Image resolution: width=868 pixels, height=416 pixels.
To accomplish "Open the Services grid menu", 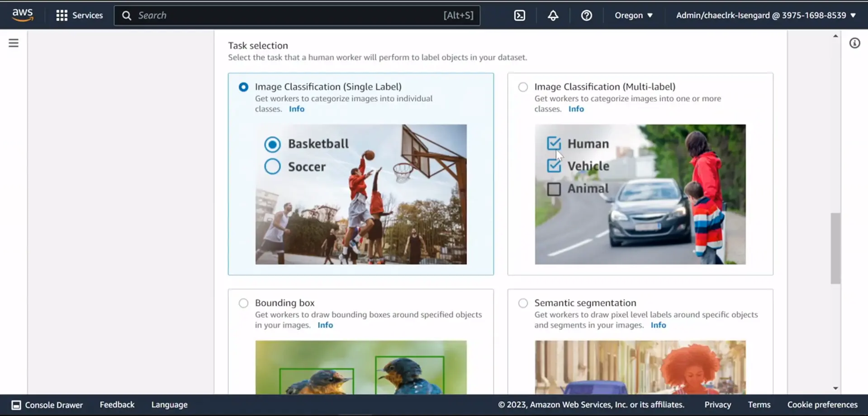I will coord(62,15).
